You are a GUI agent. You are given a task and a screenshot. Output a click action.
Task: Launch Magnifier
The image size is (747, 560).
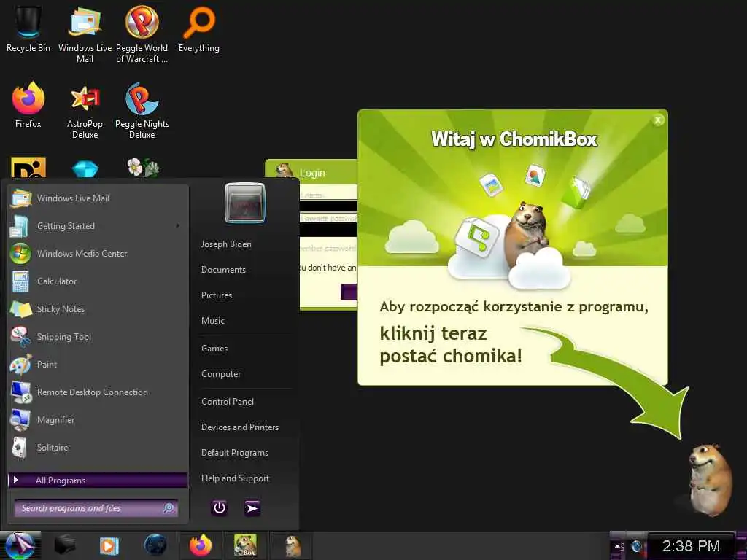tap(98, 419)
